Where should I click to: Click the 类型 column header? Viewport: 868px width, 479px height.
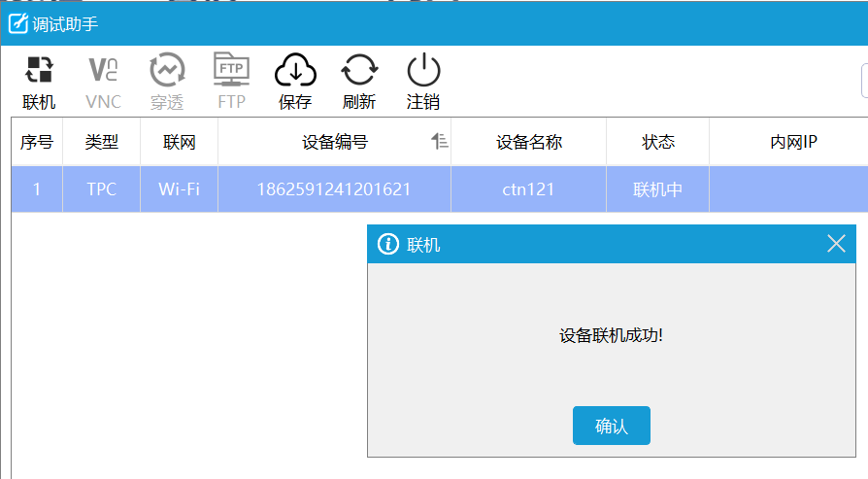click(101, 142)
